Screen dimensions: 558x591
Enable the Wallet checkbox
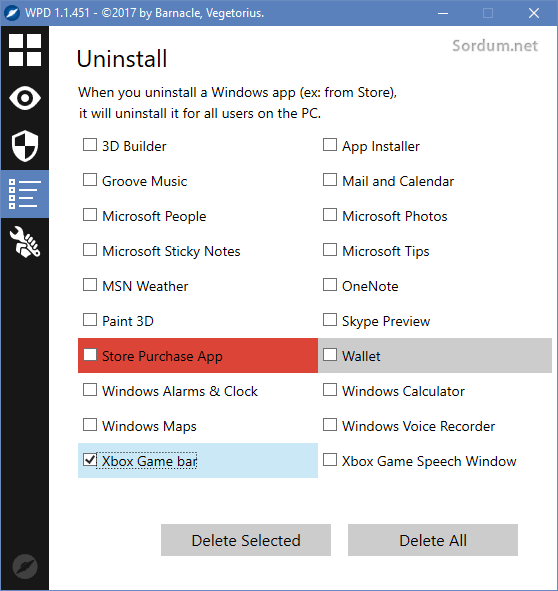[330, 355]
